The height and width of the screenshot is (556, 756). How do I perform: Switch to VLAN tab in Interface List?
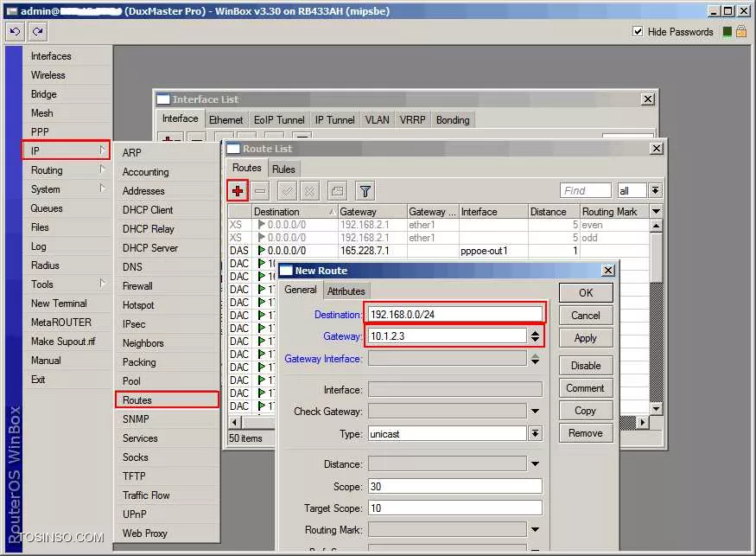pyautogui.click(x=377, y=119)
